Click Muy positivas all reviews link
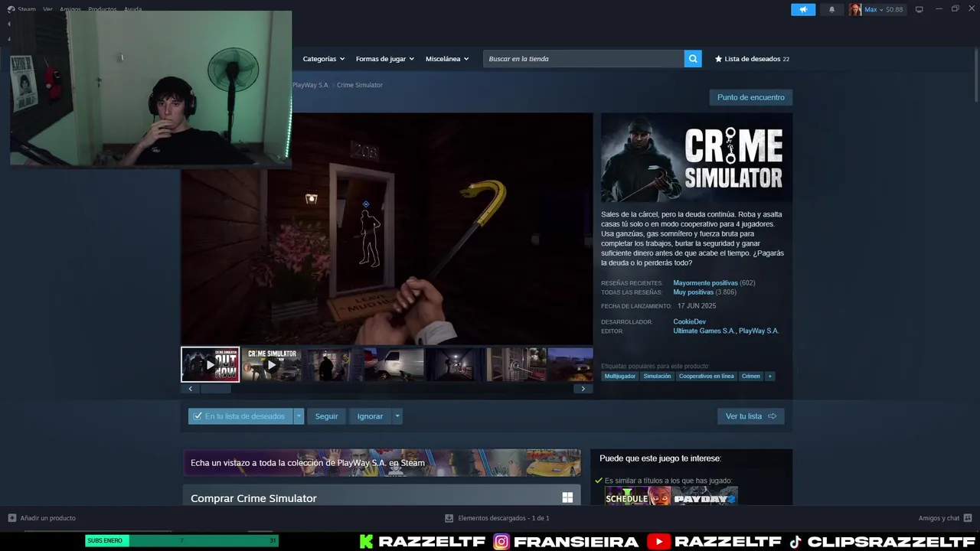The height and width of the screenshot is (551, 980). [693, 292]
